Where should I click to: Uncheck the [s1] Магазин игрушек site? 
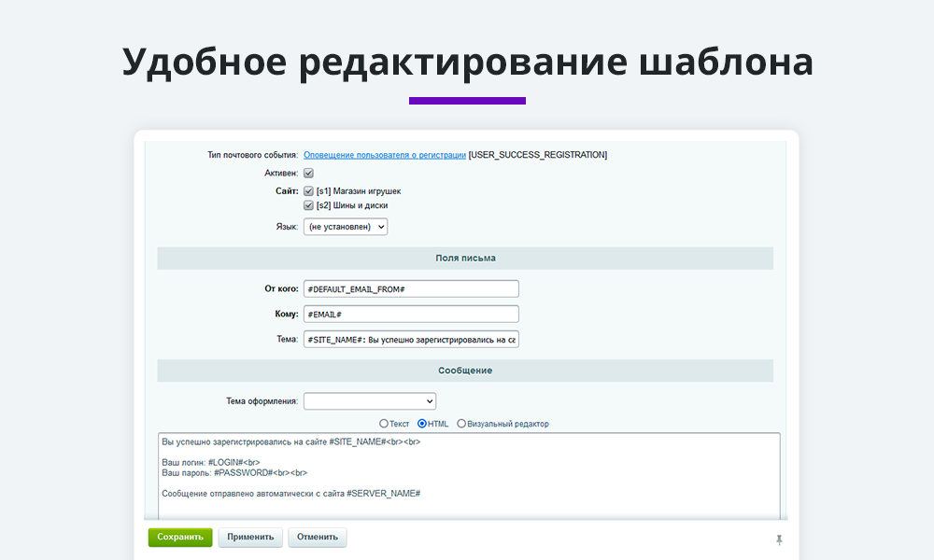309,191
